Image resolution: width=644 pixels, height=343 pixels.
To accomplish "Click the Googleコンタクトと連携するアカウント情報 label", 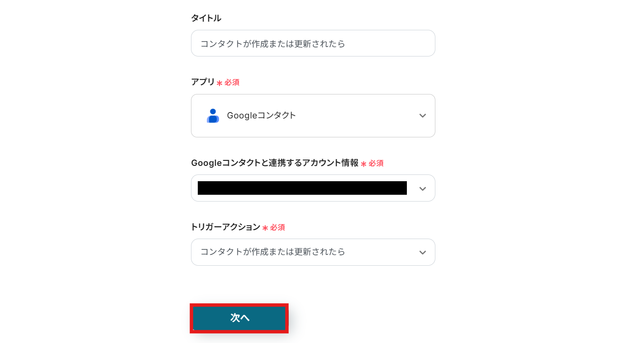I will click(x=274, y=163).
